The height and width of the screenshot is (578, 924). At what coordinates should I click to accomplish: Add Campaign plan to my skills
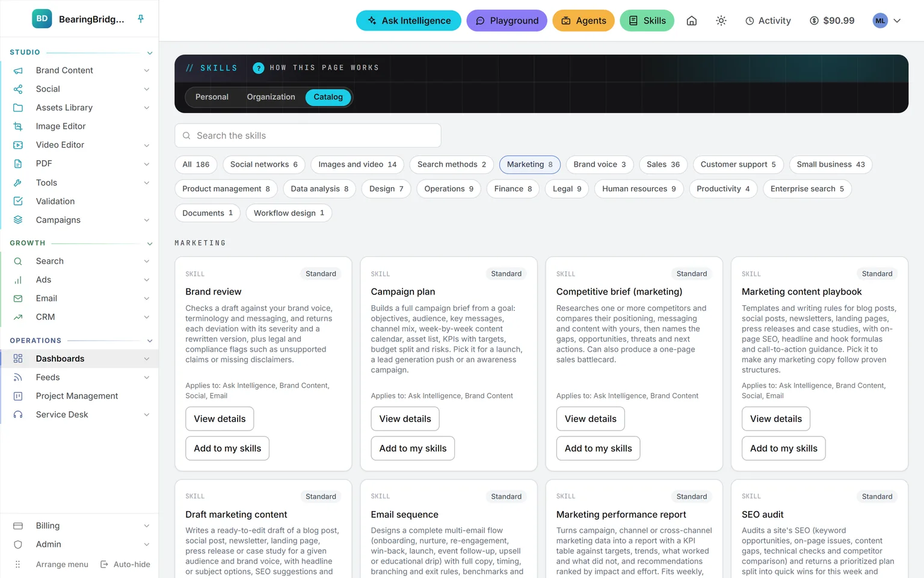(413, 449)
